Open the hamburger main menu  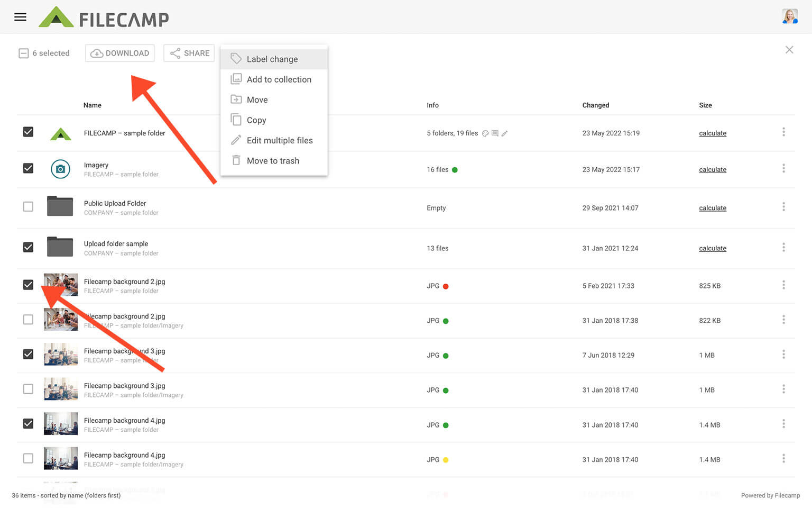[x=20, y=17]
